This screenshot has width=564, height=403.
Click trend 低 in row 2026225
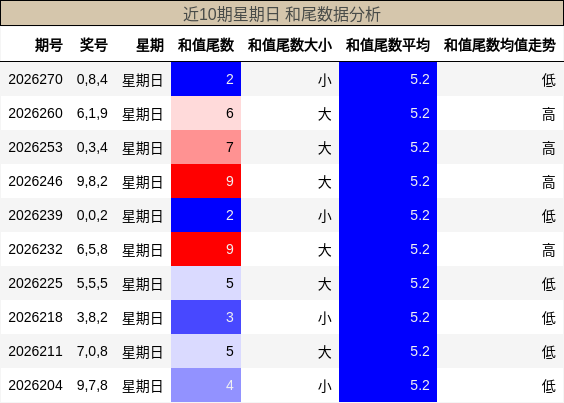pos(549,284)
